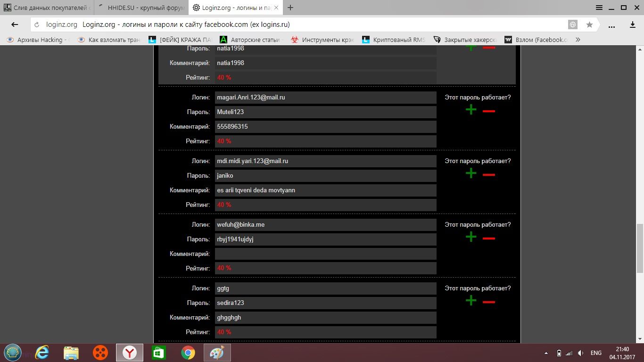Go back using the browser back arrow
This screenshot has width=644, height=362.
15,25
